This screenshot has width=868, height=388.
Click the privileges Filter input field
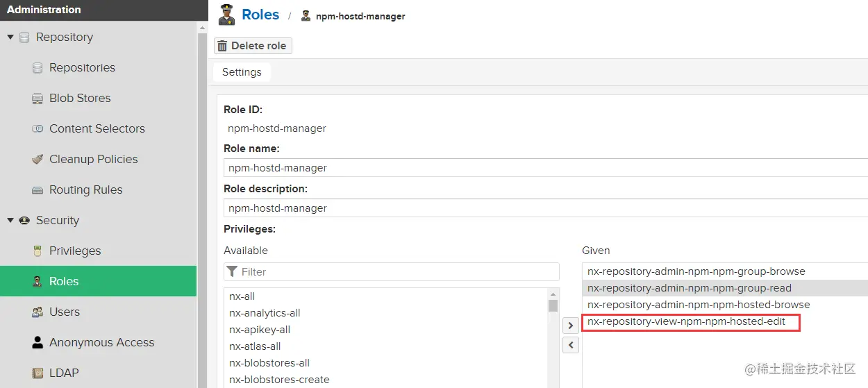tap(397, 272)
